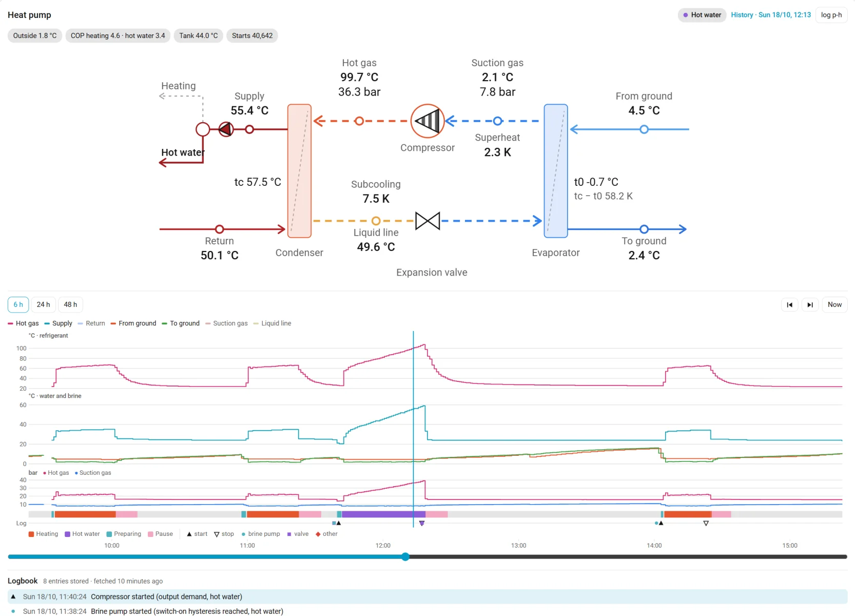Toggle To ground series in legend
The width and height of the screenshot is (855, 616).
tap(181, 323)
